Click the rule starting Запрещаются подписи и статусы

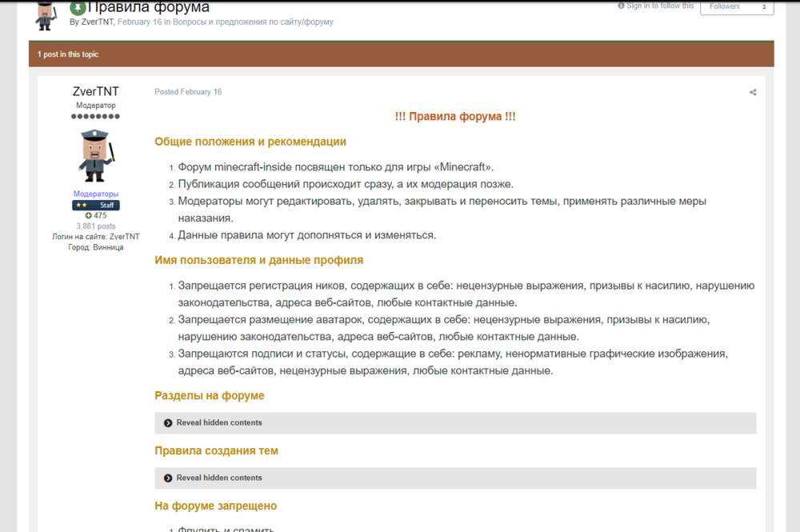coord(453,362)
